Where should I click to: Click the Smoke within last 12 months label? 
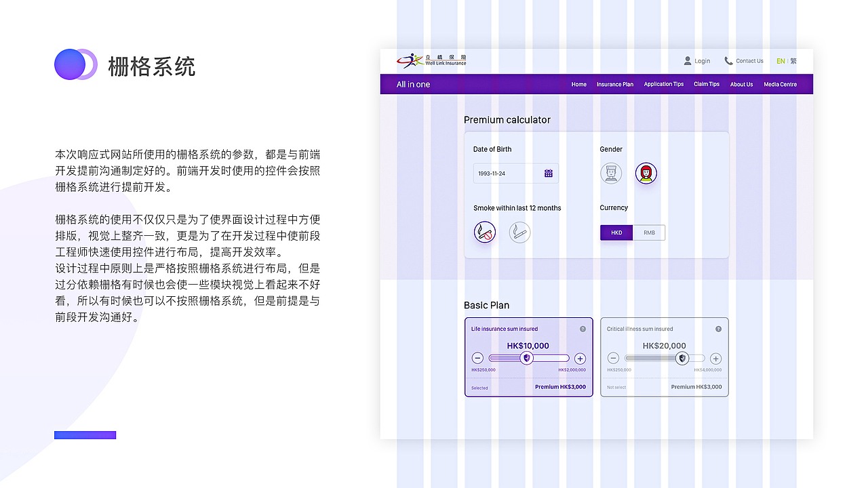point(517,208)
